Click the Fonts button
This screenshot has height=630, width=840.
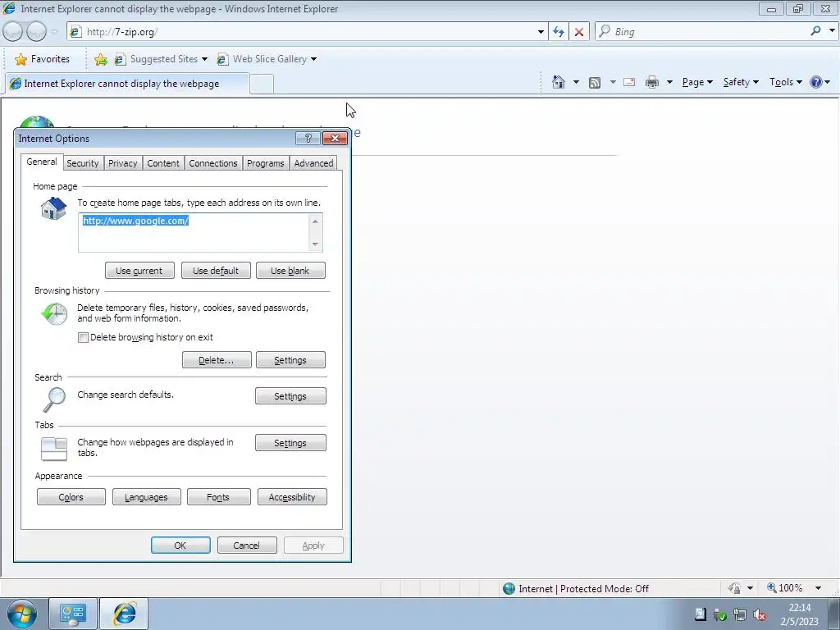(x=218, y=497)
